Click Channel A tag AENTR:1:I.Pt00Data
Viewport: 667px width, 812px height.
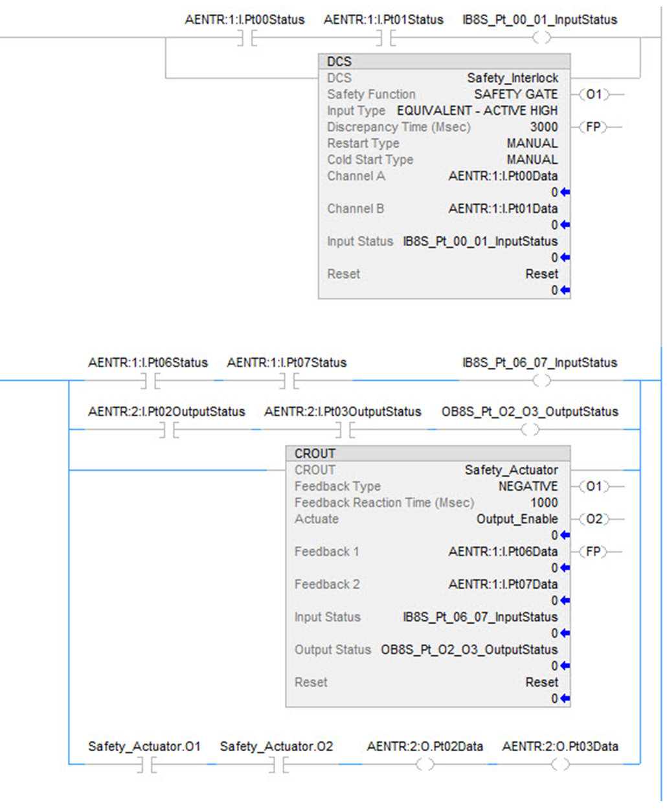click(x=503, y=176)
